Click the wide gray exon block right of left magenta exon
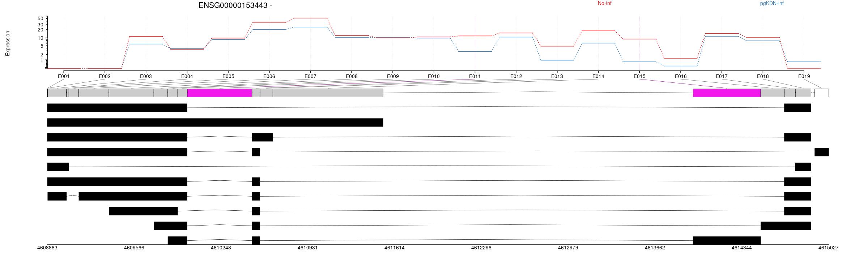 click(328, 93)
